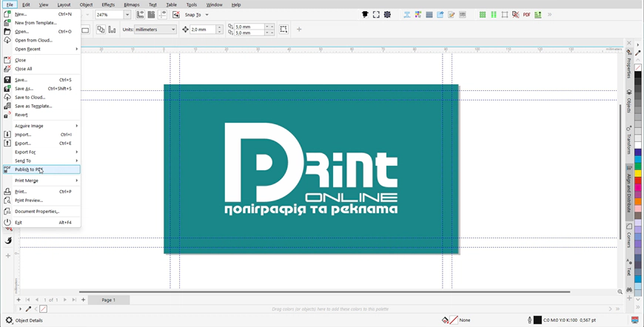644x327 pixels.
Task: Click the black outline color swatch in status bar
Action: [537, 320]
